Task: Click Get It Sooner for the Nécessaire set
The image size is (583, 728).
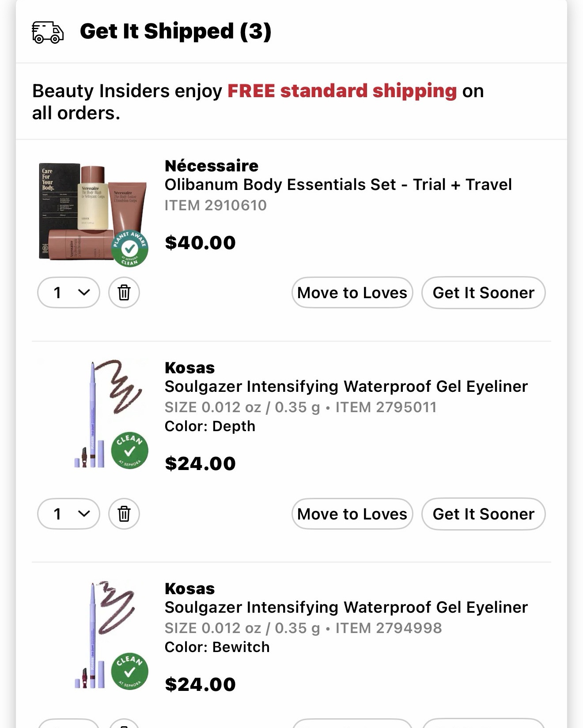Action: (x=484, y=292)
